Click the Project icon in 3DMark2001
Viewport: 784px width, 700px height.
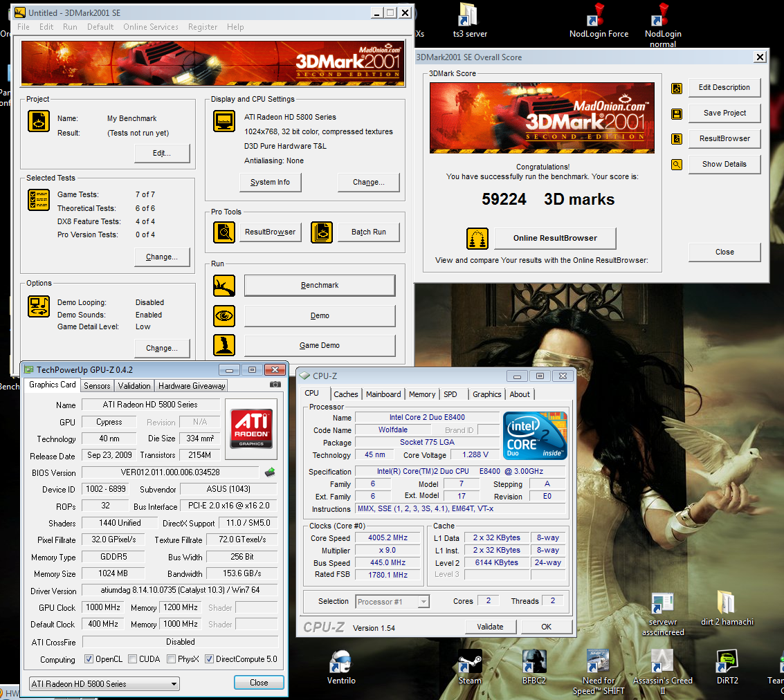click(x=39, y=121)
